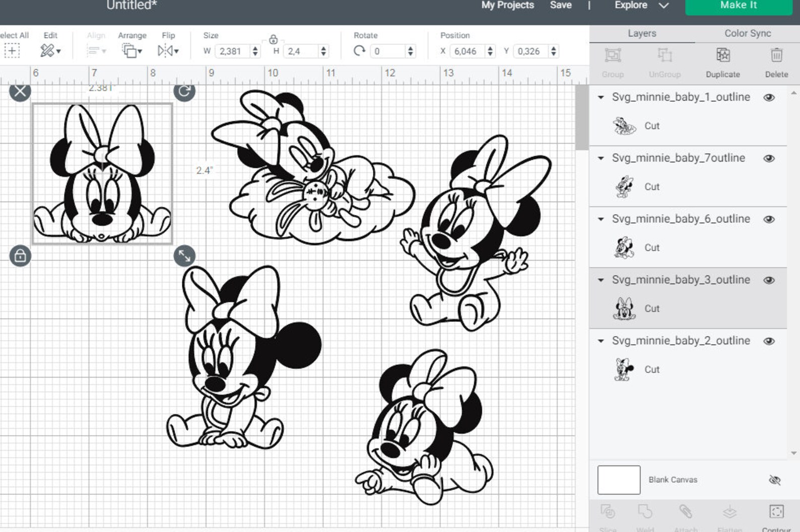This screenshot has height=532, width=800.
Task: Select Cut thumbnail of baby_3 layer
Action: pyautogui.click(x=624, y=309)
